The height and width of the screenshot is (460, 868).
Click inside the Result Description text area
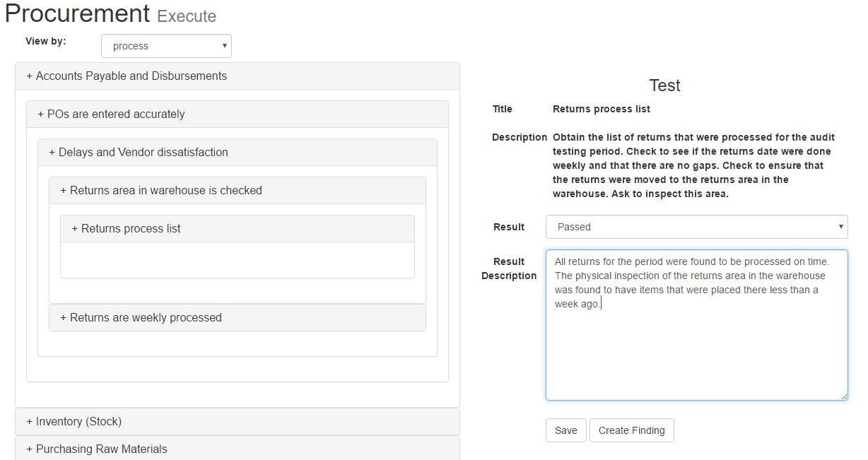pyautogui.click(x=696, y=325)
